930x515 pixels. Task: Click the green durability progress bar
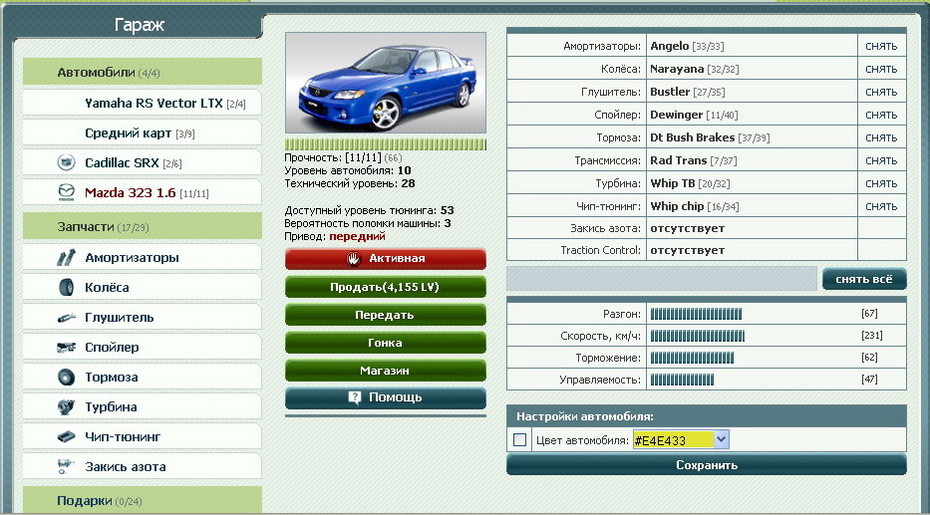click(x=386, y=144)
